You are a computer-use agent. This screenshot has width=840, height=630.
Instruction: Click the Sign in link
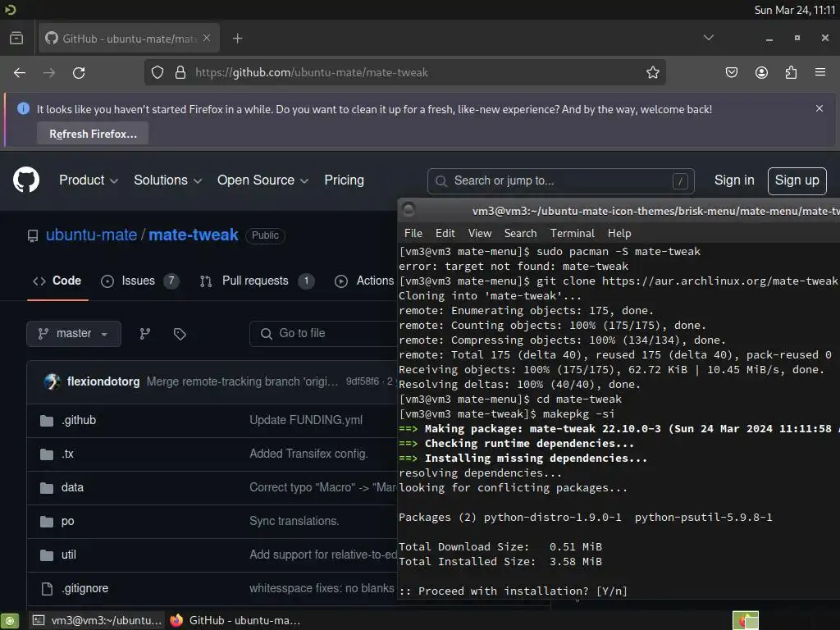(734, 180)
